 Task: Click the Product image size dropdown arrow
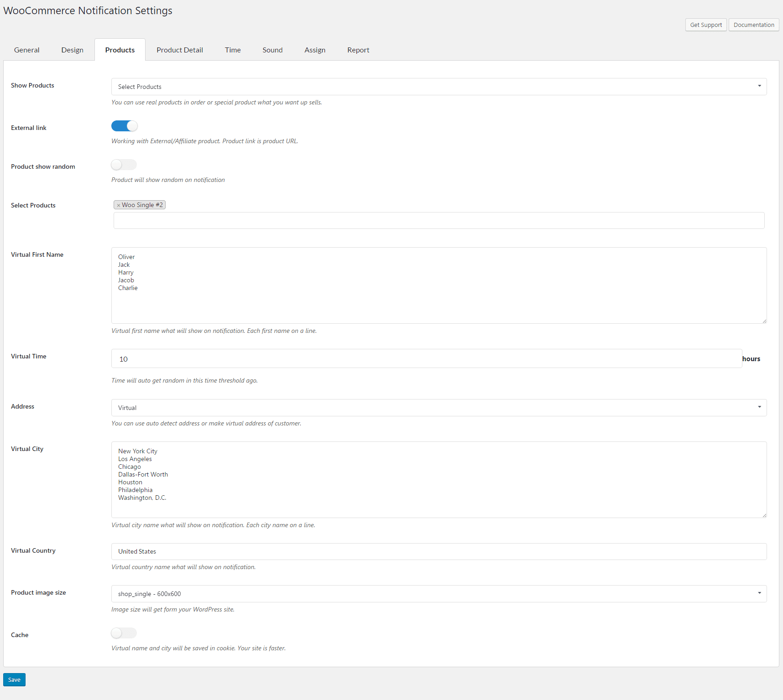pyautogui.click(x=759, y=593)
